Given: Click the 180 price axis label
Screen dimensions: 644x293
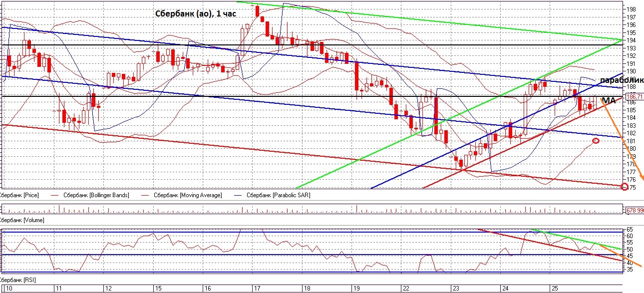Looking at the screenshot, I should click(632, 148).
